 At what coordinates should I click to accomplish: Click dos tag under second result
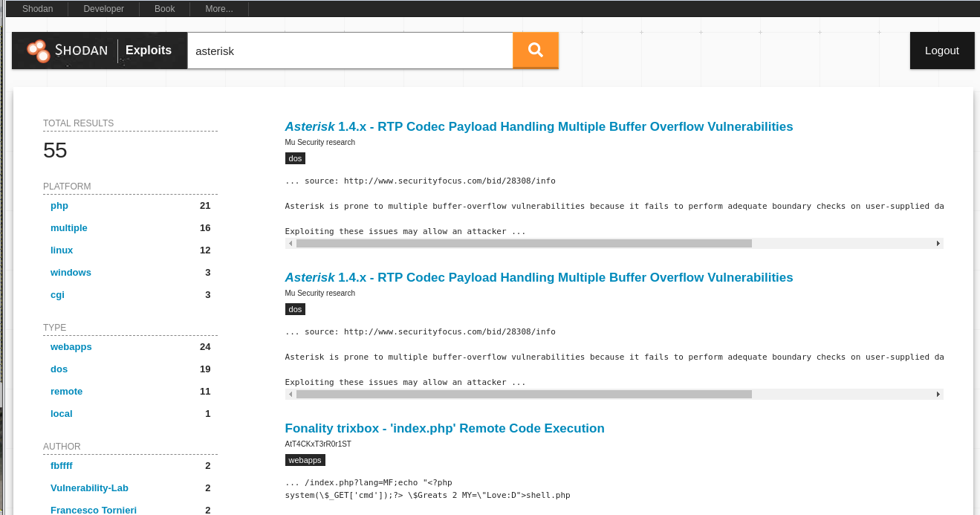click(x=295, y=309)
